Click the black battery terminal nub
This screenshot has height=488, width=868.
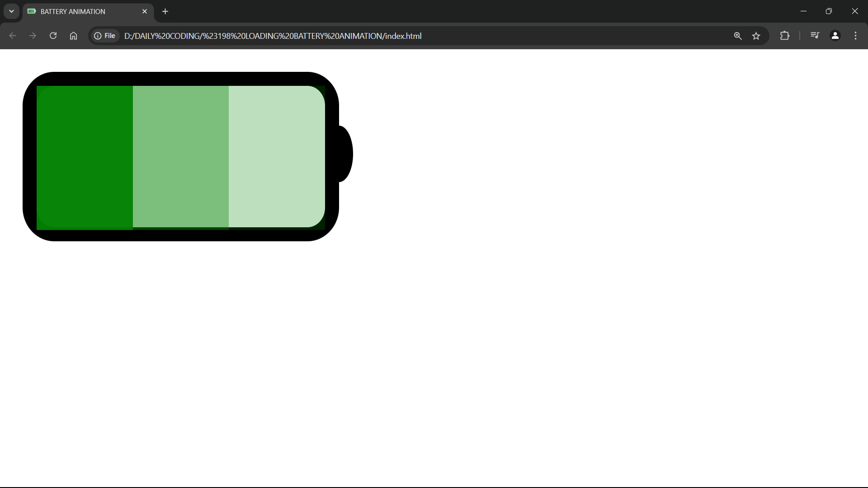(x=345, y=154)
